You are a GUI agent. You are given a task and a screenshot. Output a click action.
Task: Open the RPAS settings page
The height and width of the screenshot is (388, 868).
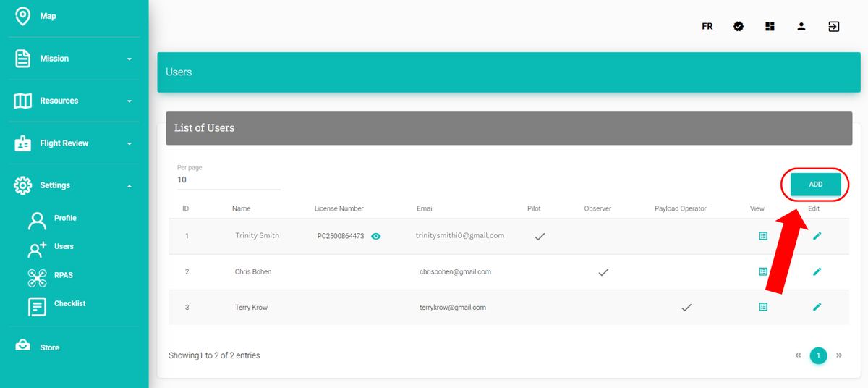pos(63,275)
